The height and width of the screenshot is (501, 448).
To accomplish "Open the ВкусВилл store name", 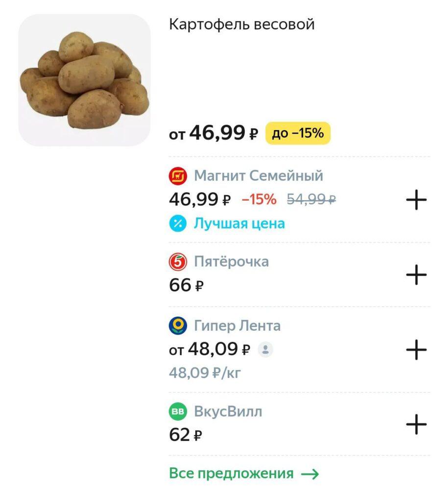I will (228, 411).
